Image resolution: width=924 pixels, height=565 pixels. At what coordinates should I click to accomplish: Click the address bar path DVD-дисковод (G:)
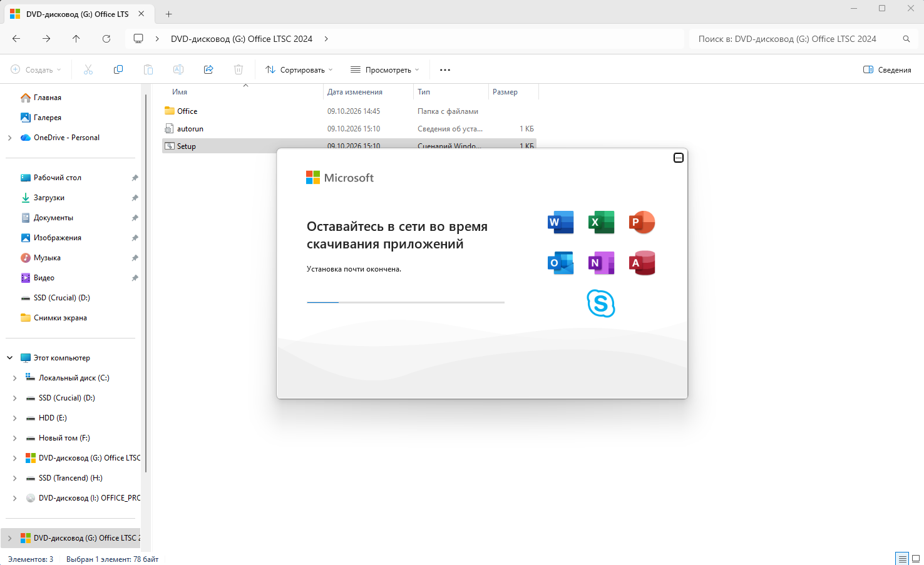[242, 39]
